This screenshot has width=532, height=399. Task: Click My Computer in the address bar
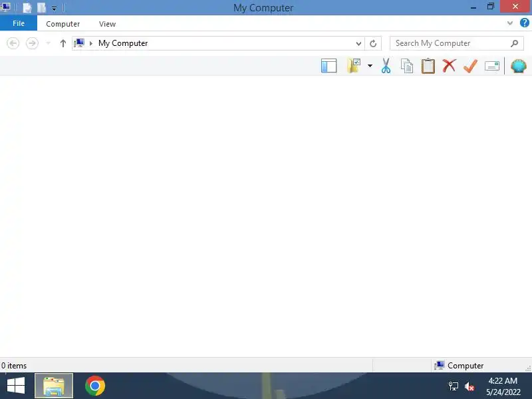point(123,43)
